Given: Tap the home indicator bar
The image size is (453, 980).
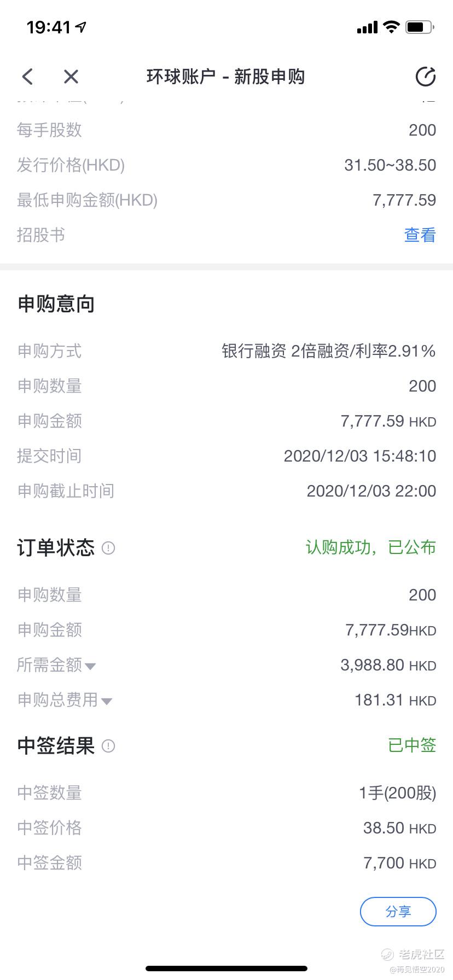Looking at the screenshot, I should coord(226,969).
